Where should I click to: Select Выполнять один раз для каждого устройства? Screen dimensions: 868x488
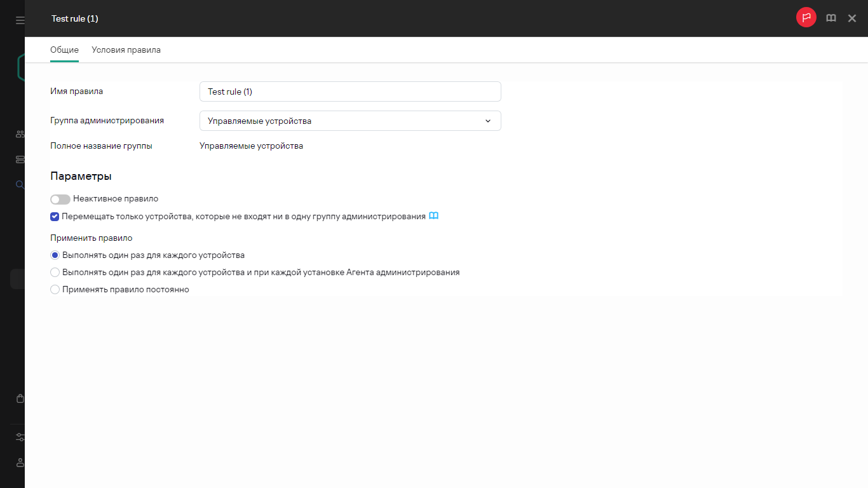click(55, 255)
